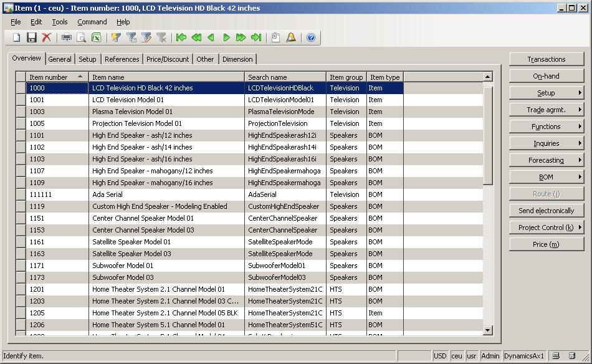Open the Trade agrmt. dropdown menu

[547, 109]
